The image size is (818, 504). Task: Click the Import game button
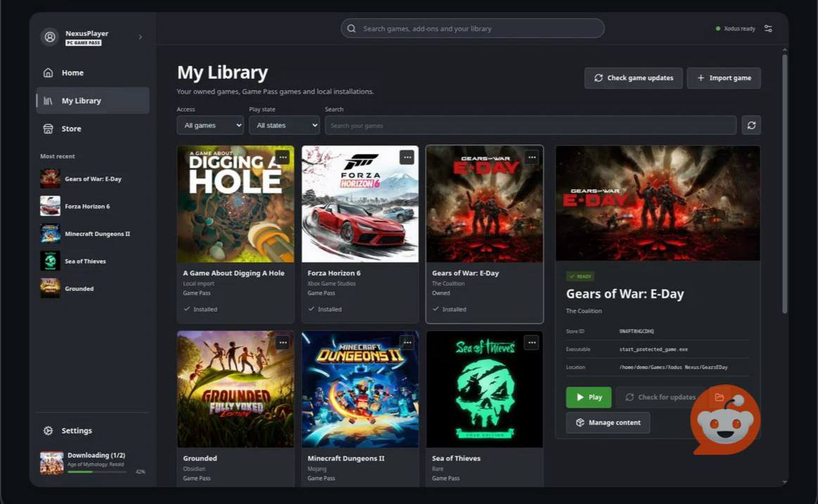pos(724,78)
